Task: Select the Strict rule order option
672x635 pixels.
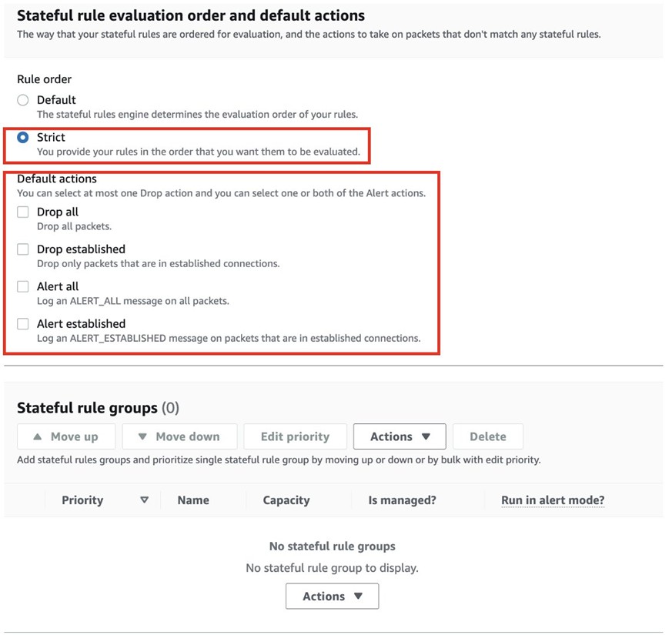Action: point(23,138)
